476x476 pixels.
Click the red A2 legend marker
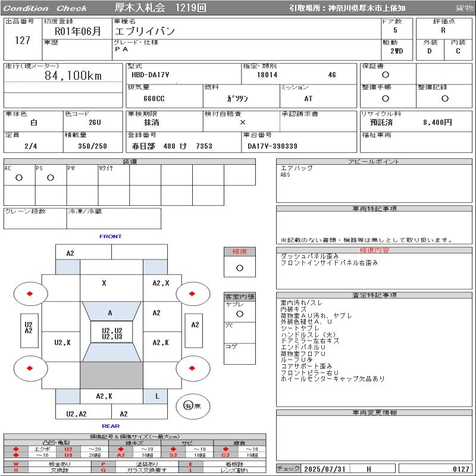tap(121, 455)
